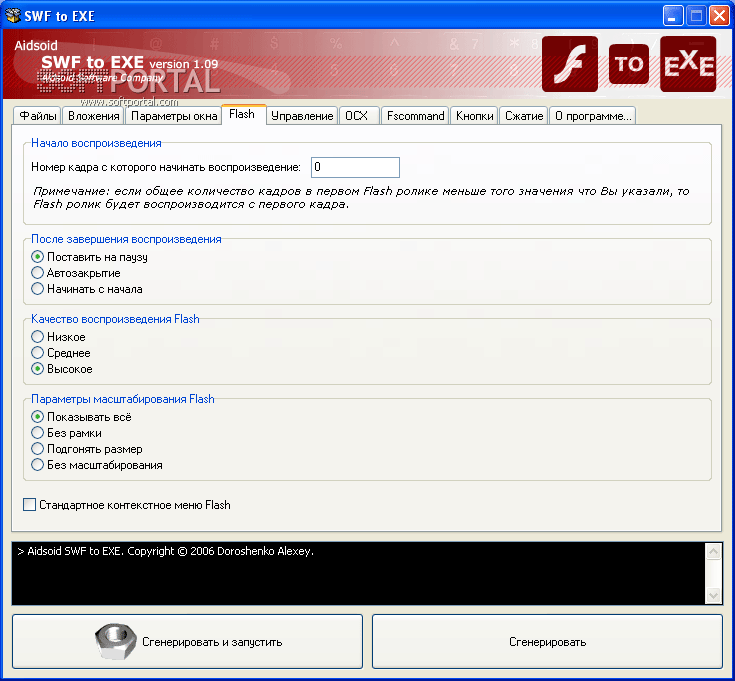The height and width of the screenshot is (681, 735).
Task: Open the Параметры окна tab
Action: [173, 116]
